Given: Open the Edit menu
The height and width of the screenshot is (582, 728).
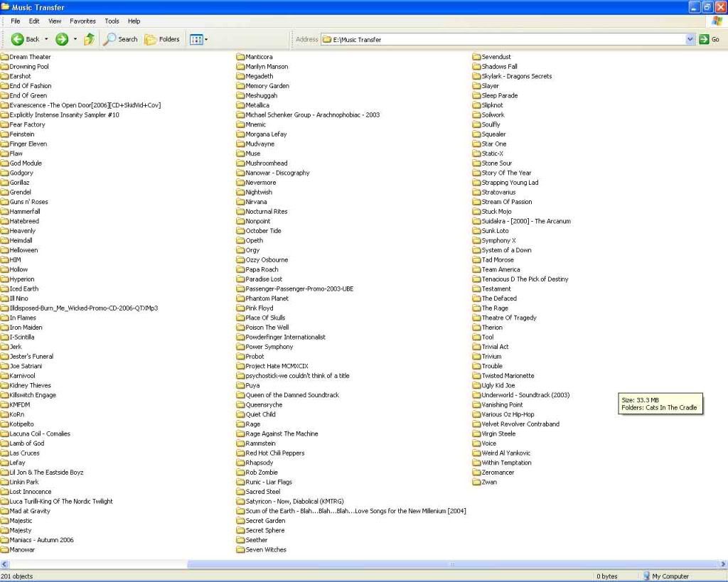Looking at the screenshot, I should coord(34,21).
